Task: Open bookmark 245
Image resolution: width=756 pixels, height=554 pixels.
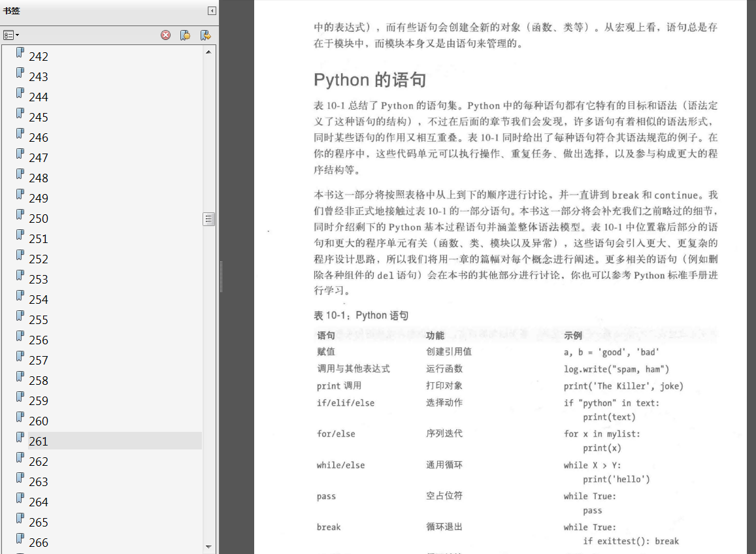Action: point(38,118)
